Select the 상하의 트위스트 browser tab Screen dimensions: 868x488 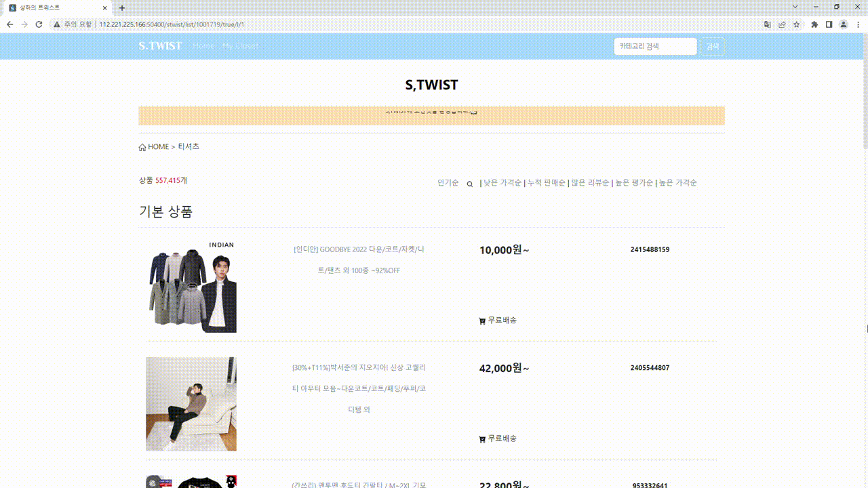[x=54, y=7]
